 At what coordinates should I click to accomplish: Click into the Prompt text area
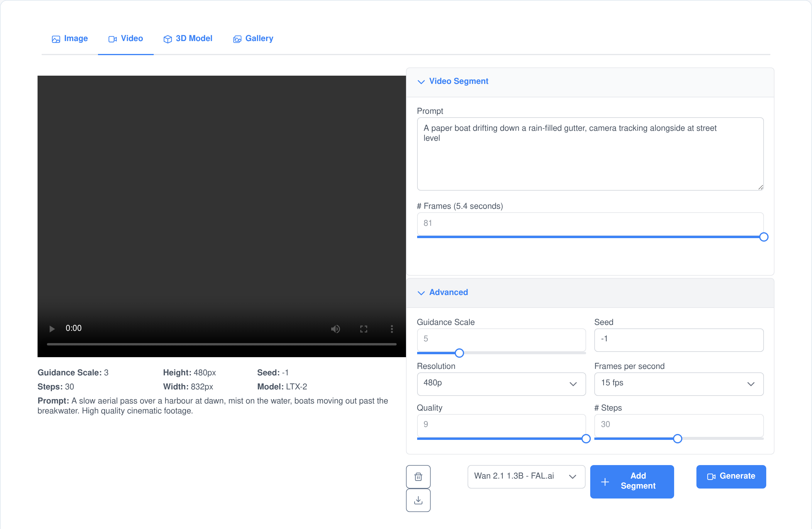pyautogui.click(x=590, y=154)
